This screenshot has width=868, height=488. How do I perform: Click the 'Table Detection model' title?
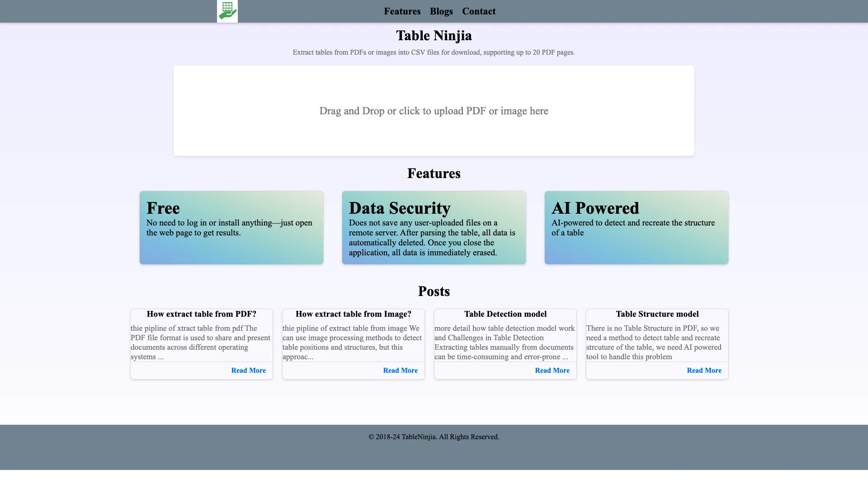coord(505,314)
